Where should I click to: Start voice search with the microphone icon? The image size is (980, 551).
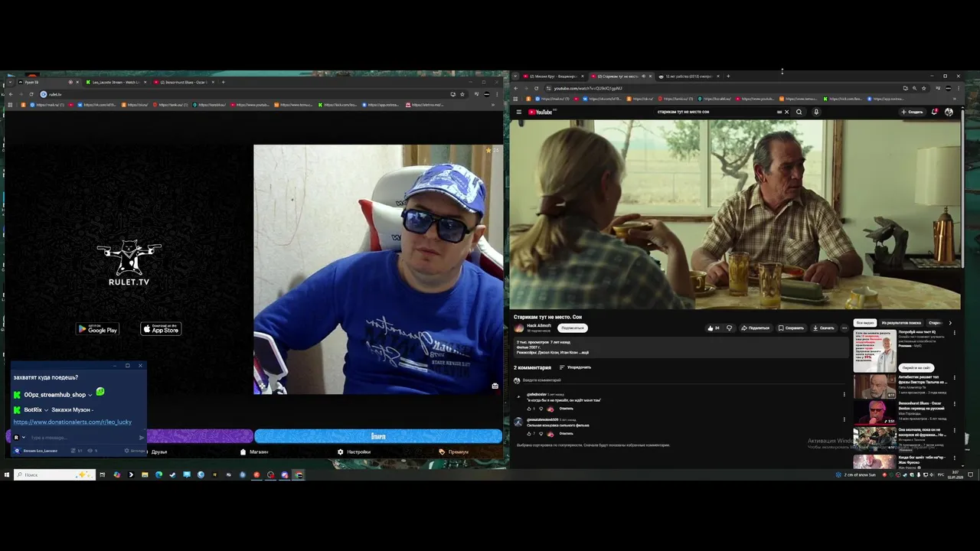(816, 112)
